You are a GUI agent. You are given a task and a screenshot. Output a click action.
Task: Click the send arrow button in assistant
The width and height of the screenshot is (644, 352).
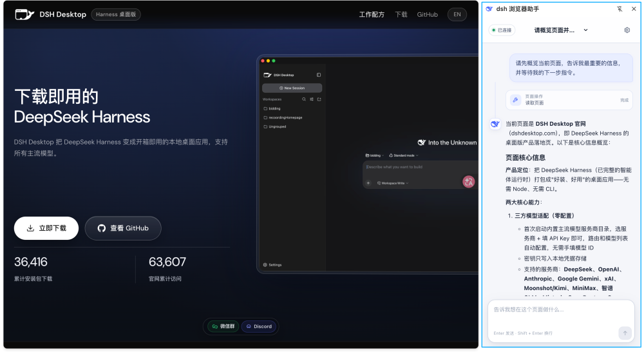click(625, 333)
